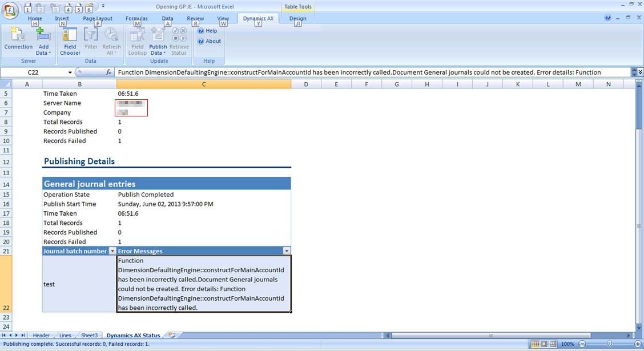The width and height of the screenshot is (644, 351).
Task: Open Dynamics AX Help
Action: click(207, 31)
